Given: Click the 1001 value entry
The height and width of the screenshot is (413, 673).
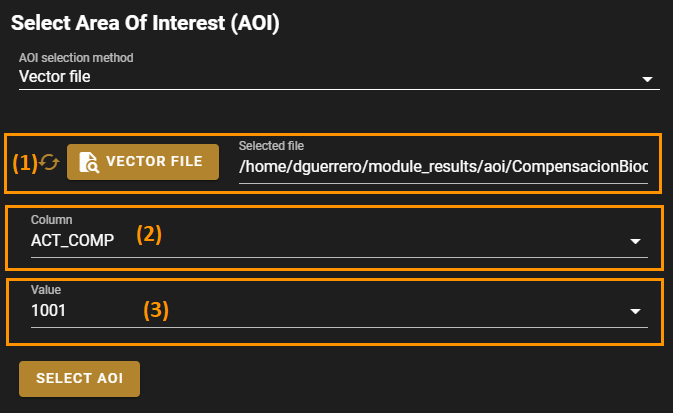Looking at the screenshot, I should tap(48, 310).
